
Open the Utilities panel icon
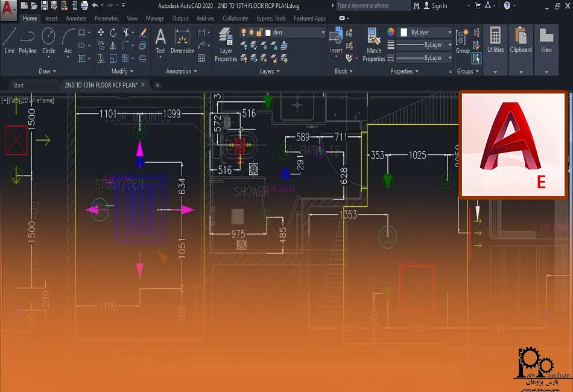(495, 43)
